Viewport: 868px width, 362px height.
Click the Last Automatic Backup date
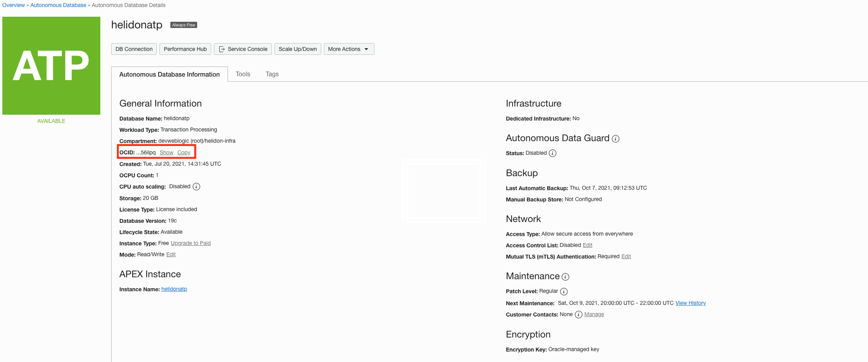[608, 188]
